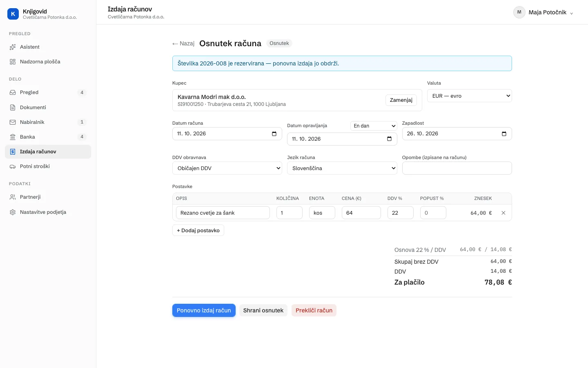Image resolution: width=588 pixels, height=368 pixels.
Task: Click the Enota field showing kos
Action: click(x=322, y=213)
